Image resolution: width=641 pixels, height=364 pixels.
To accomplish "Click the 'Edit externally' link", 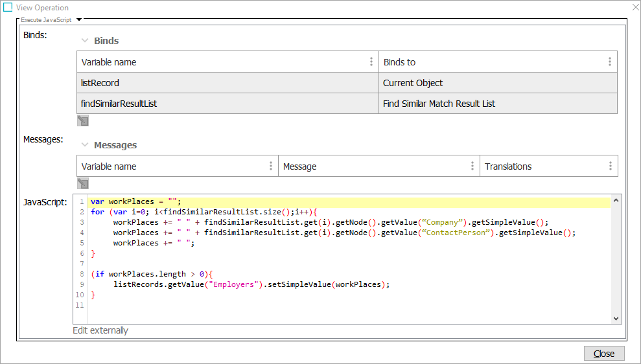I will tap(100, 330).
